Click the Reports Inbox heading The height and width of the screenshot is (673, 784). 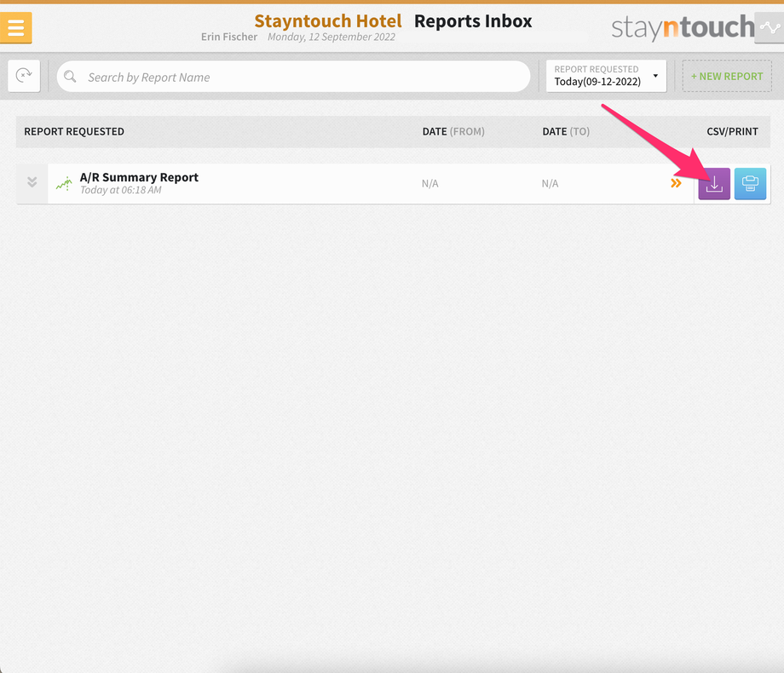coord(473,21)
